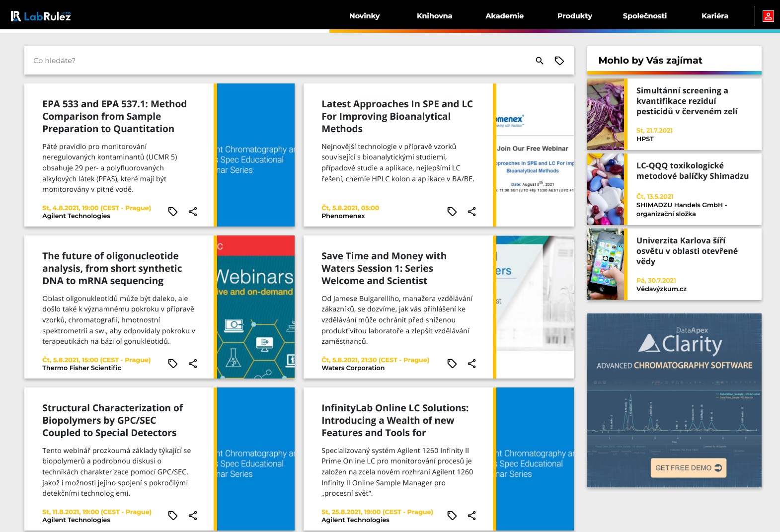Open InfinityLab Online LC Solutions title
Screen dimensions: 780x532
tap(395, 420)
